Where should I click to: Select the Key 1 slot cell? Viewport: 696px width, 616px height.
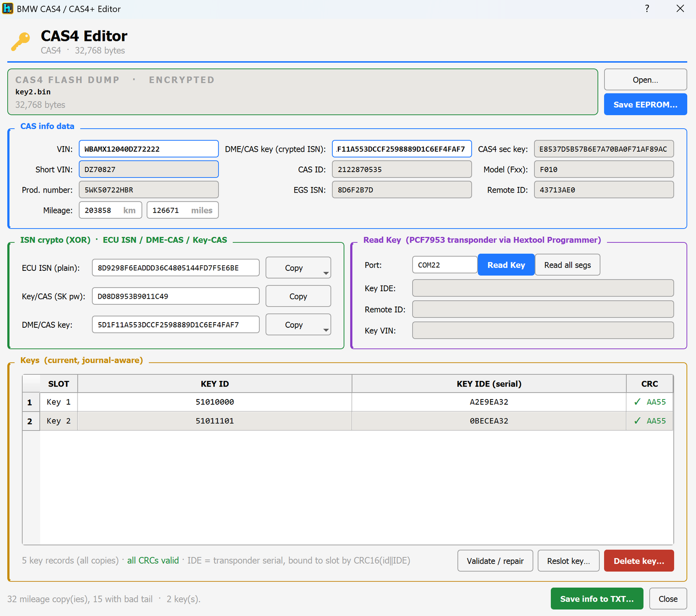[x=59, y=402]
